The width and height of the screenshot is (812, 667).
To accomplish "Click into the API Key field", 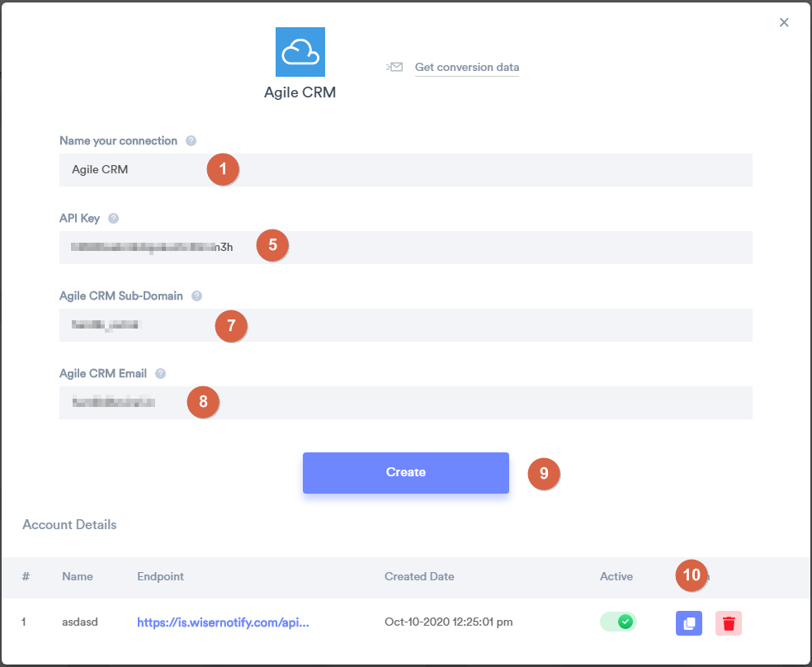I will tap(405, 248).
